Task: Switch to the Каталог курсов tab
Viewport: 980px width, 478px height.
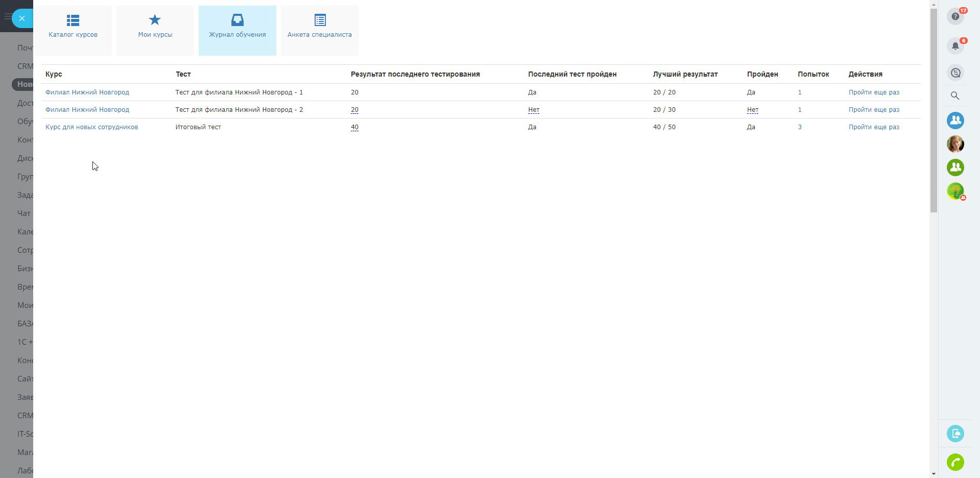Action: click(x=73, y=30)
